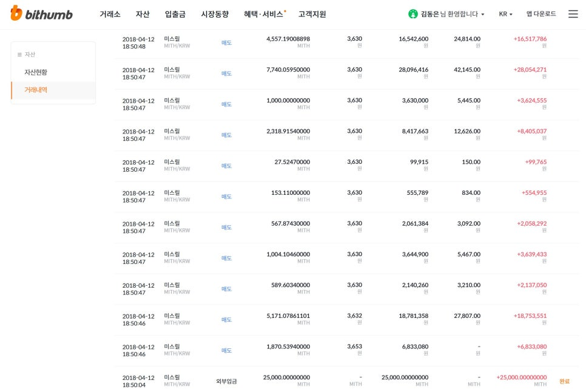
Task: Click 매도 in the 1,000.00000000 row
Action: coord(226,104)
